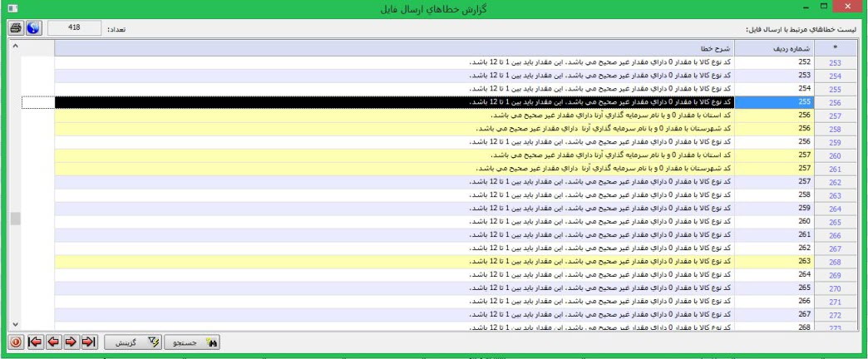Screen dimensions: 868x359
Task: Select row header 253
Action: pyautogui.click(x=834, y=62)
